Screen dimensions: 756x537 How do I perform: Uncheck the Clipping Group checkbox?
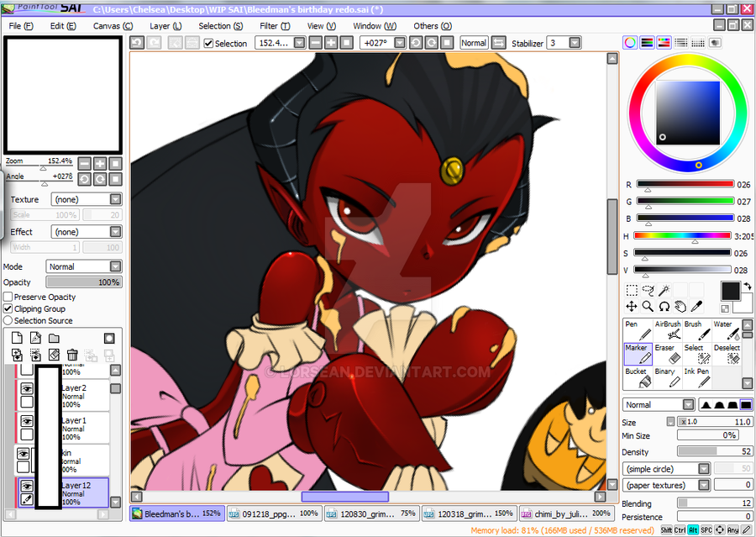8,308
